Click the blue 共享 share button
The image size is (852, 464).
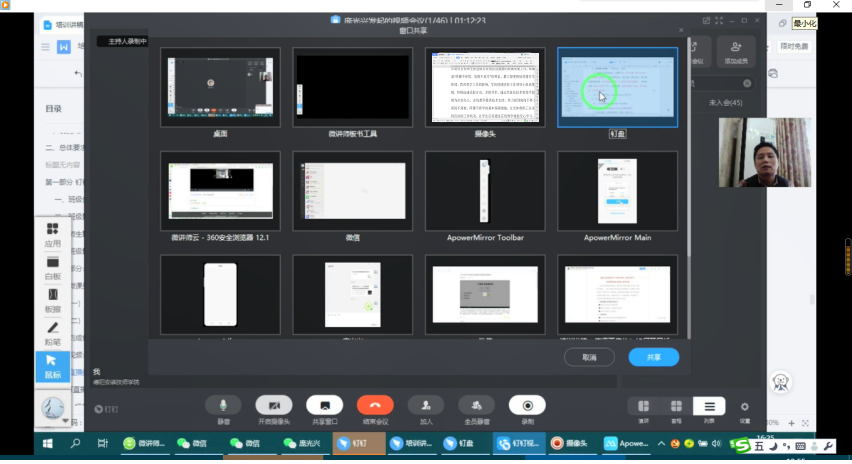click(653, 357)
